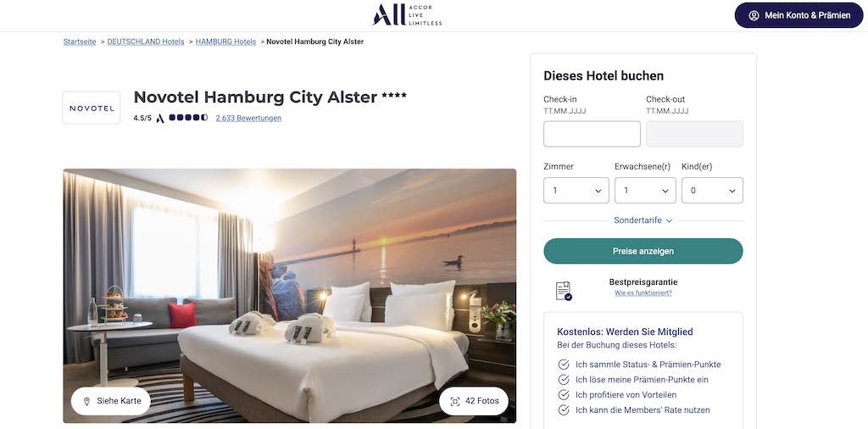Click the rating dots next to 4.5/5
Image resolution: width=868 pixels, height=429 pixels.
(x=188, y=118)
